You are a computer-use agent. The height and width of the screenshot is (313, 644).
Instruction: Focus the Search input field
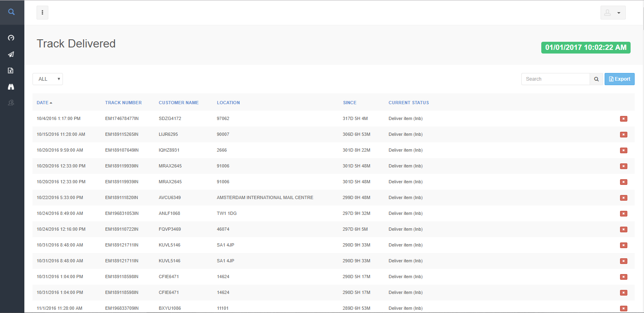pos(555,79)
